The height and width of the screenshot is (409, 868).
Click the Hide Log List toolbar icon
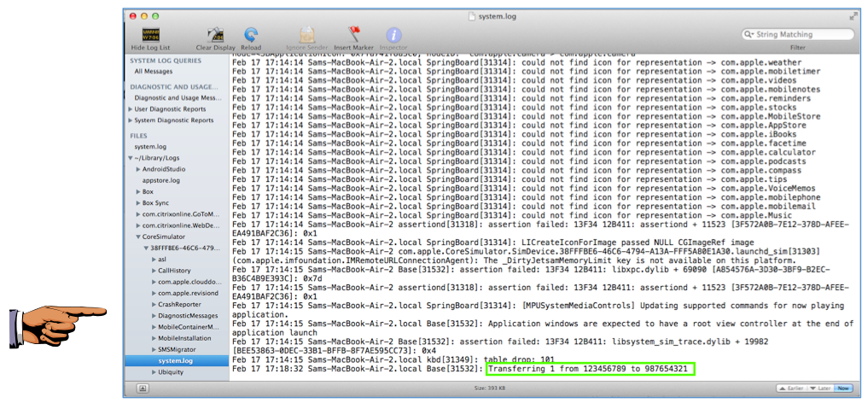(150, 35)
